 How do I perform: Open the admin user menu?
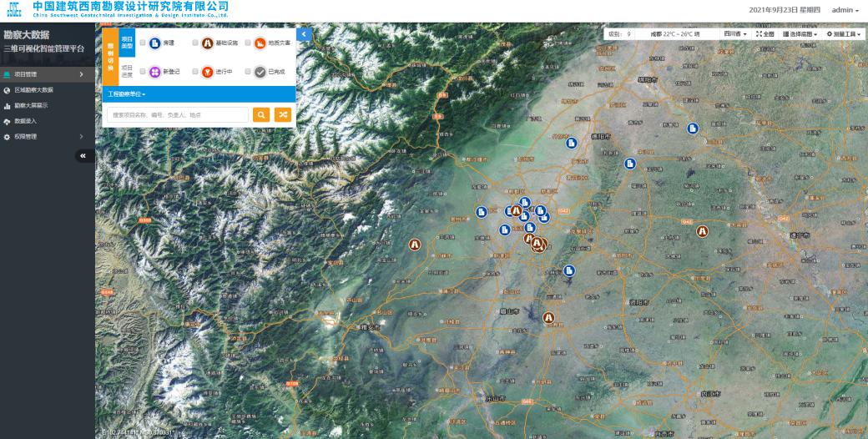tap(845, 10)
